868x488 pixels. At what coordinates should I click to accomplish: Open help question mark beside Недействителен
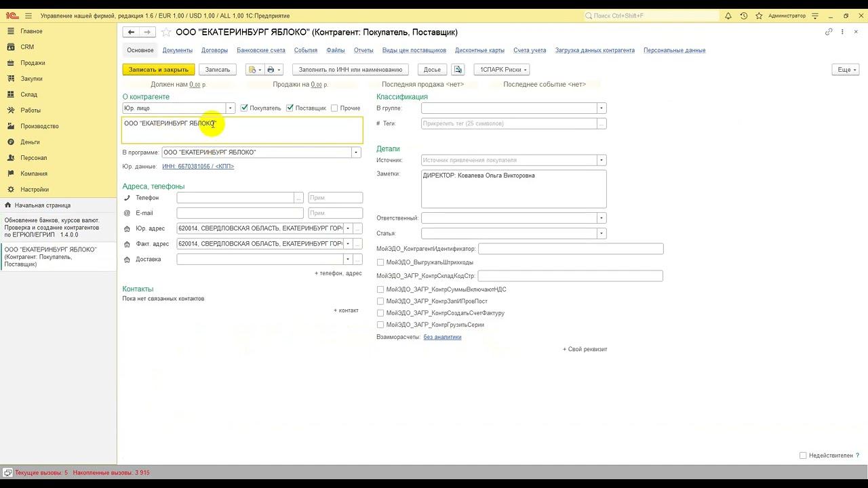858,455
